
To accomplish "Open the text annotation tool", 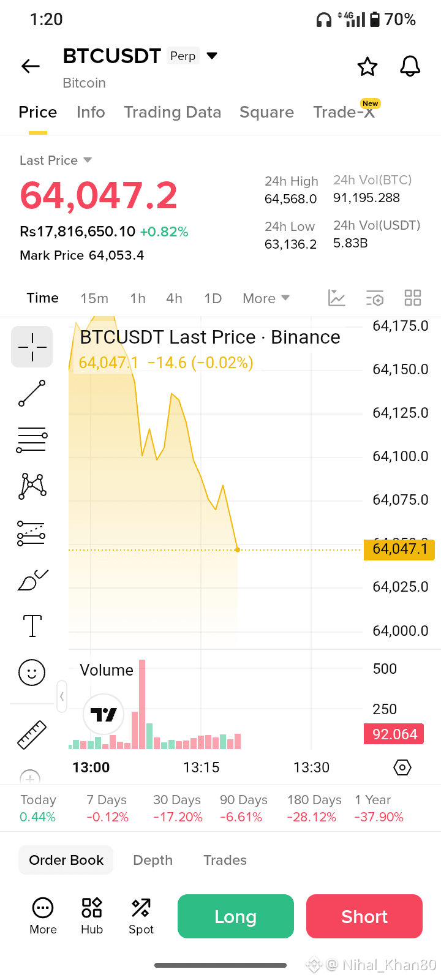I will pos(32,626).
